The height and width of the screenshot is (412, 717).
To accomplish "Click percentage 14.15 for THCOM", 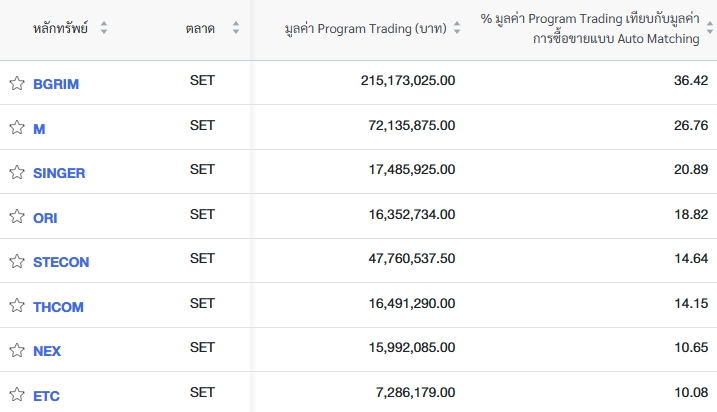I will coord(691,303).
